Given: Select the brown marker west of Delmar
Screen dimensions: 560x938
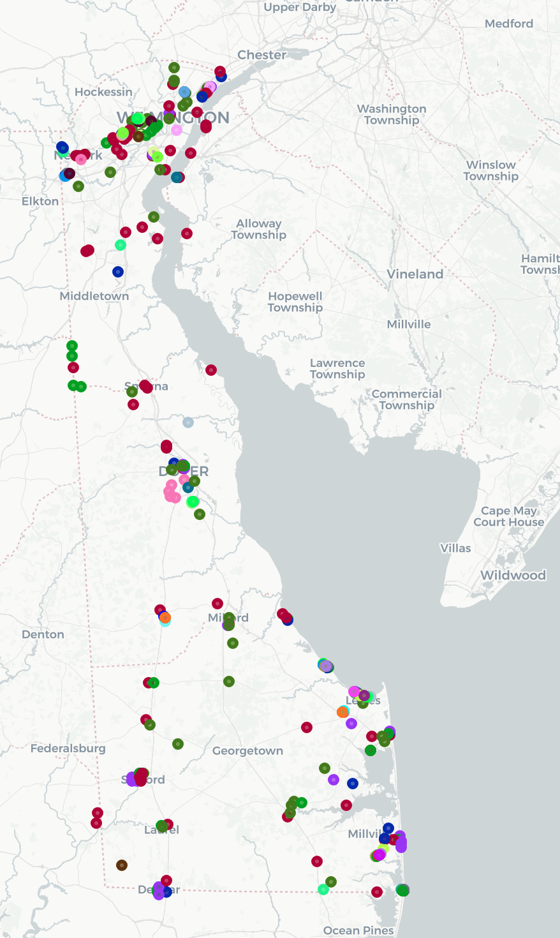Looking at the screenshot, I should tap(122, 865).
